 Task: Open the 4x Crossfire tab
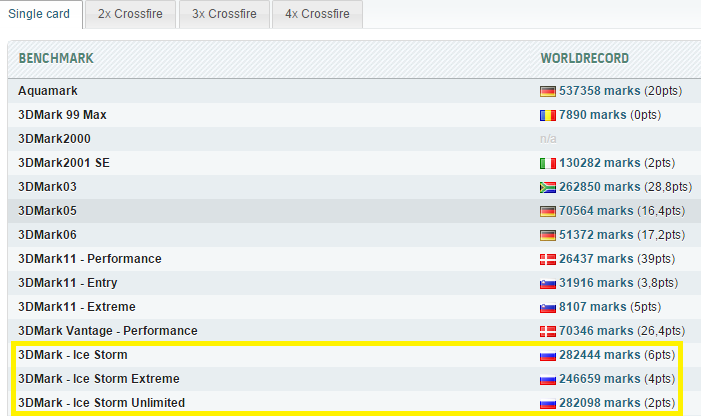(317, 14)
